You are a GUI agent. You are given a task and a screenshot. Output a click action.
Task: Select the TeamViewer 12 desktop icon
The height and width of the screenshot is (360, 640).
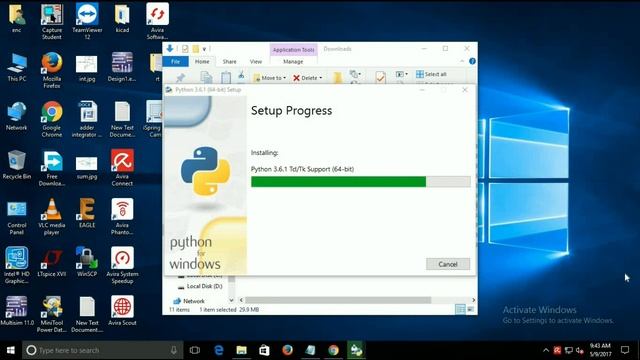click(87, 22)
